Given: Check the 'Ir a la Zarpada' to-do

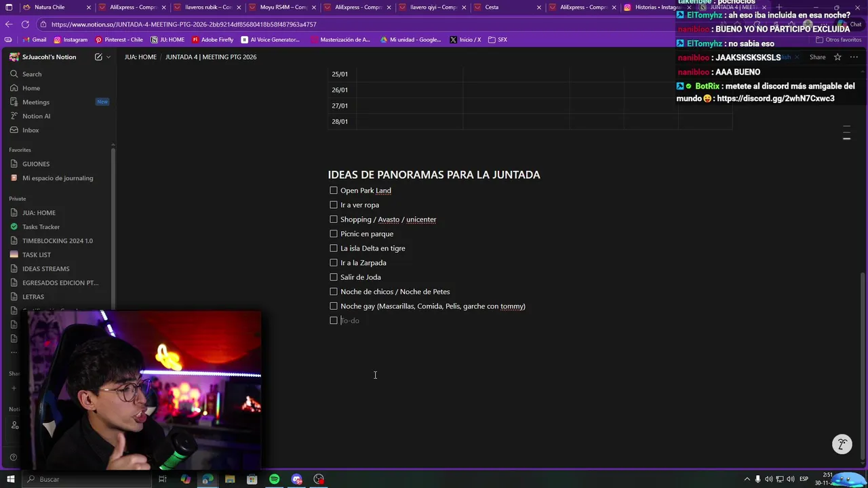Looking at the screenshot, I should click(x=334, y=262).
